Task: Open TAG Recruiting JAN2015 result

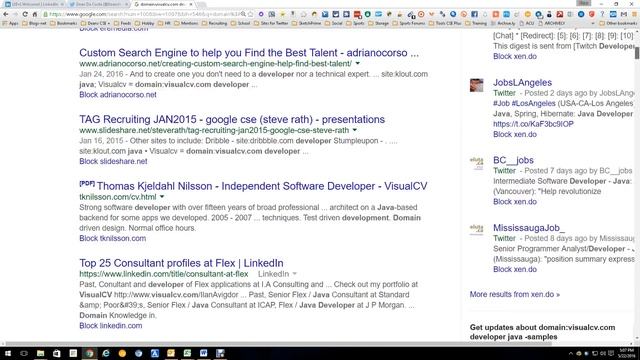Action: coord(232,119)
